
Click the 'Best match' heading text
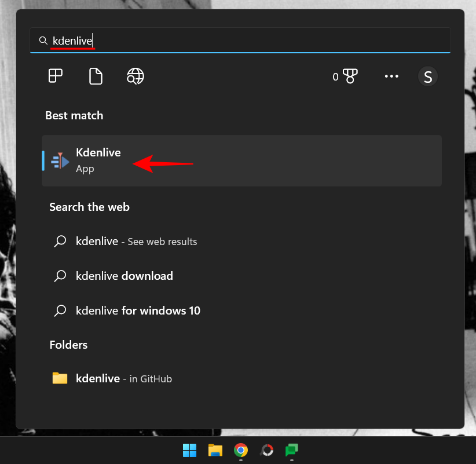(74, 116)
